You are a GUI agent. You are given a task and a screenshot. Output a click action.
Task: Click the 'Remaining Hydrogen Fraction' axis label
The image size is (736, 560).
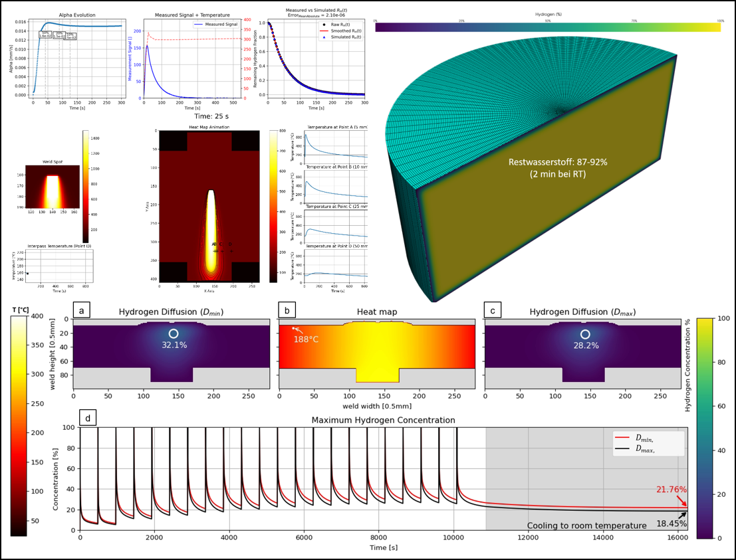255,58
